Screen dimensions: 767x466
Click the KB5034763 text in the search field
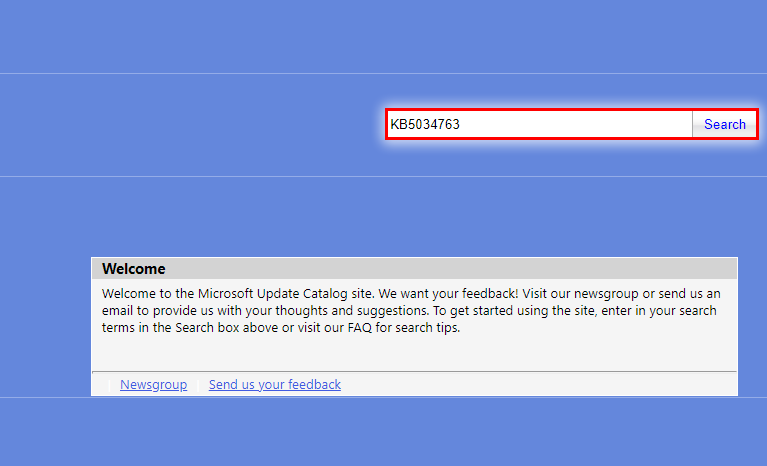click(x=425, y=125)
